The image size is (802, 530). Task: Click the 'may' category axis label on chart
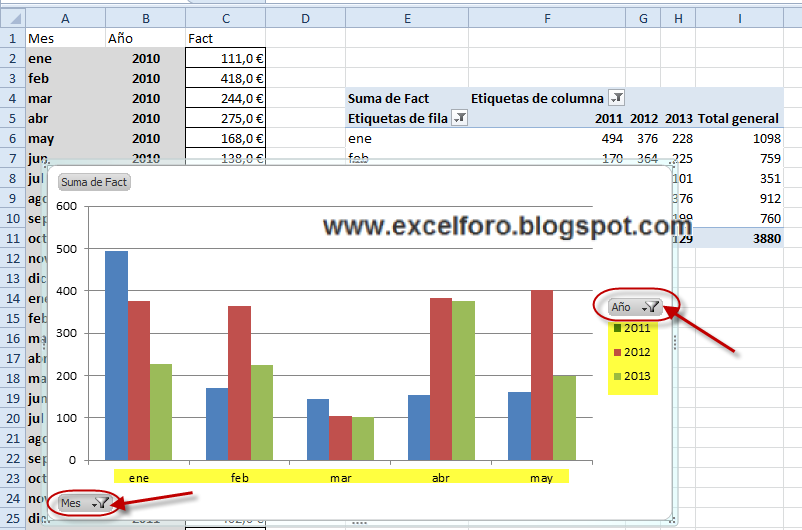pos(542,478)
